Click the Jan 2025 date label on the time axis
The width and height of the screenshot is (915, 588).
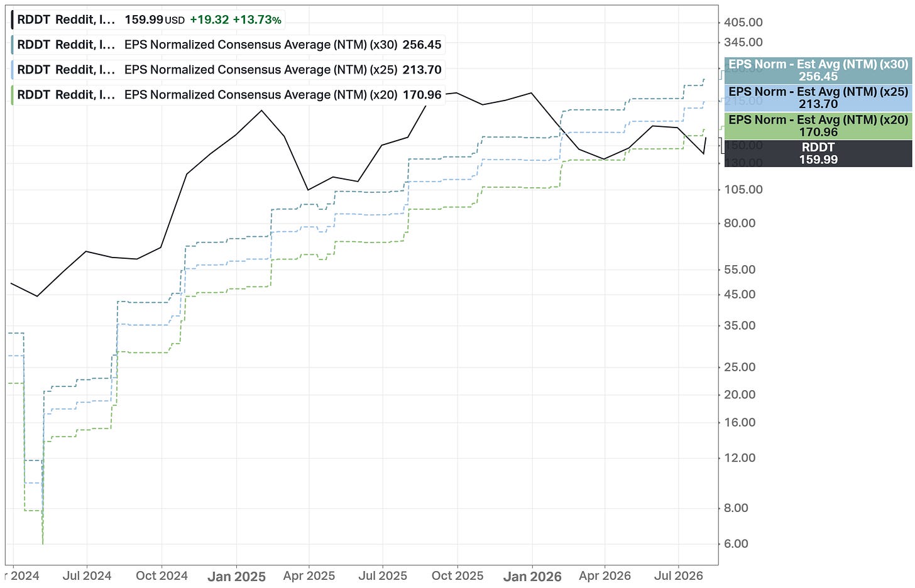(x=236, y=577)
